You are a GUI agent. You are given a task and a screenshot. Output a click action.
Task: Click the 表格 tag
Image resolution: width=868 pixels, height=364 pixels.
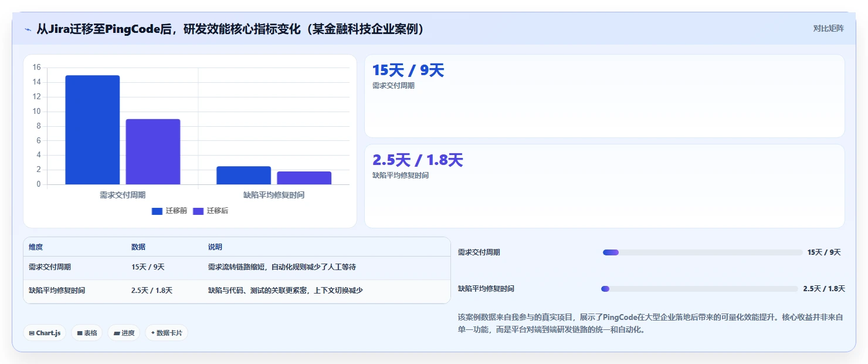coord(87,333)
